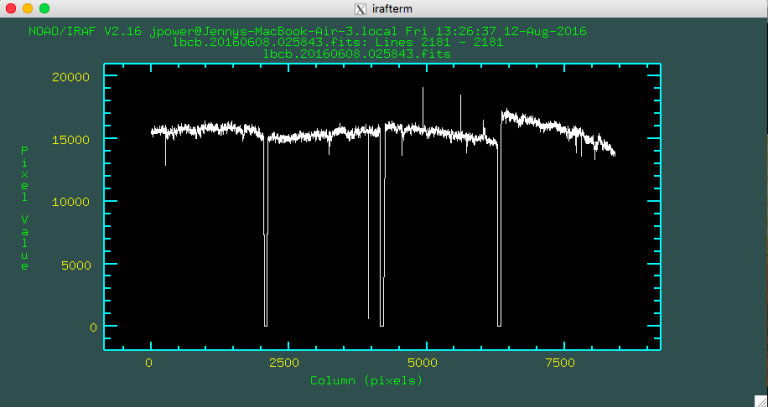Viewport: 768px width, 407px height.
Task: Click the y-axis label 15000
Action: [72, 140]
